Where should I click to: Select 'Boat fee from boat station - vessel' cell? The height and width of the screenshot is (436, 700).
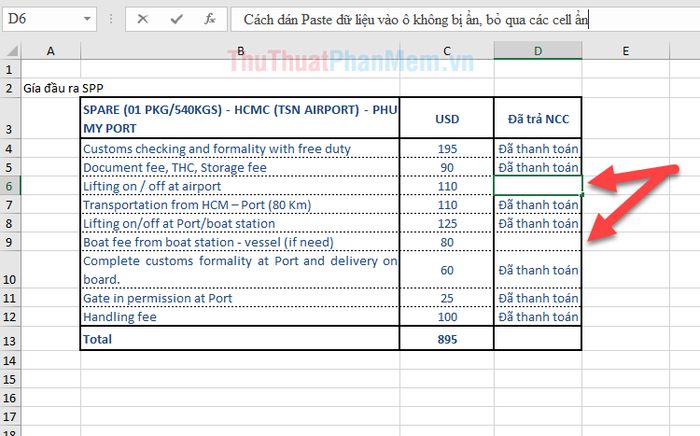pos(240,242)
